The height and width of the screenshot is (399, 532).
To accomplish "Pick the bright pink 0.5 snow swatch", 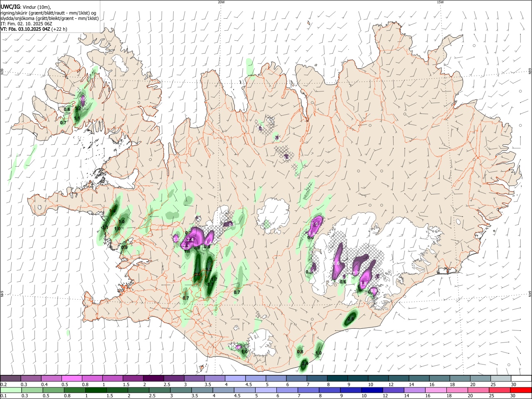I will click(72, 378).
